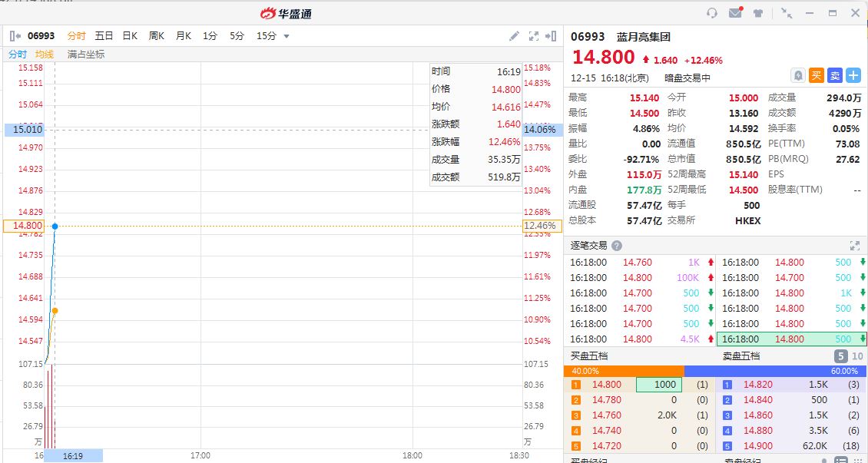Select the pencil drawing tool icon
The width and height of the screenshot is (868, 463).
click(514, 36)
